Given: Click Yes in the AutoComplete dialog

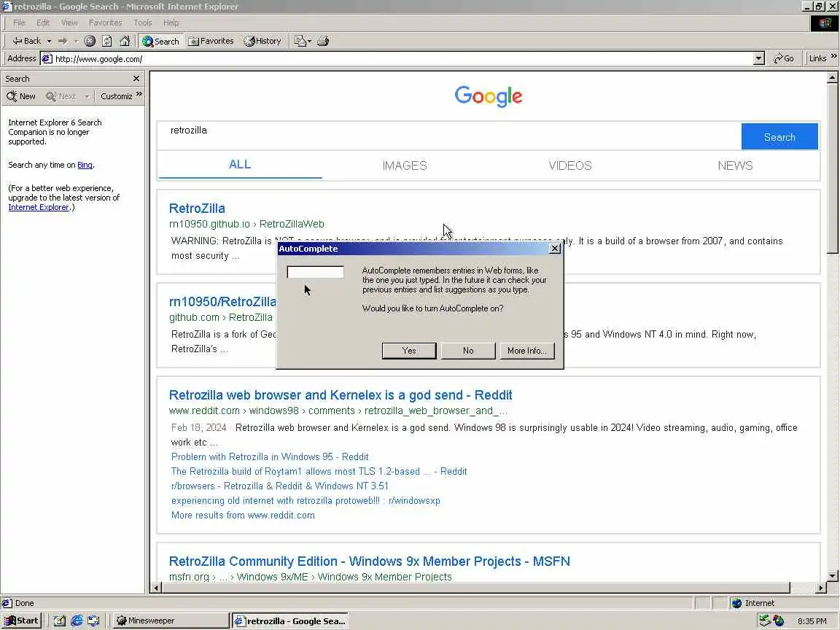Looking at the screenshot, I should click(x=409, y=350).
